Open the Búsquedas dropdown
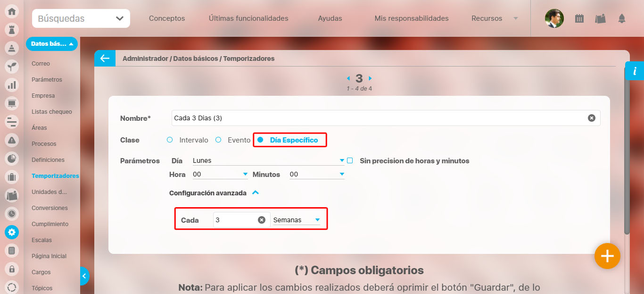The image size is (644, 294). point(81,19)
